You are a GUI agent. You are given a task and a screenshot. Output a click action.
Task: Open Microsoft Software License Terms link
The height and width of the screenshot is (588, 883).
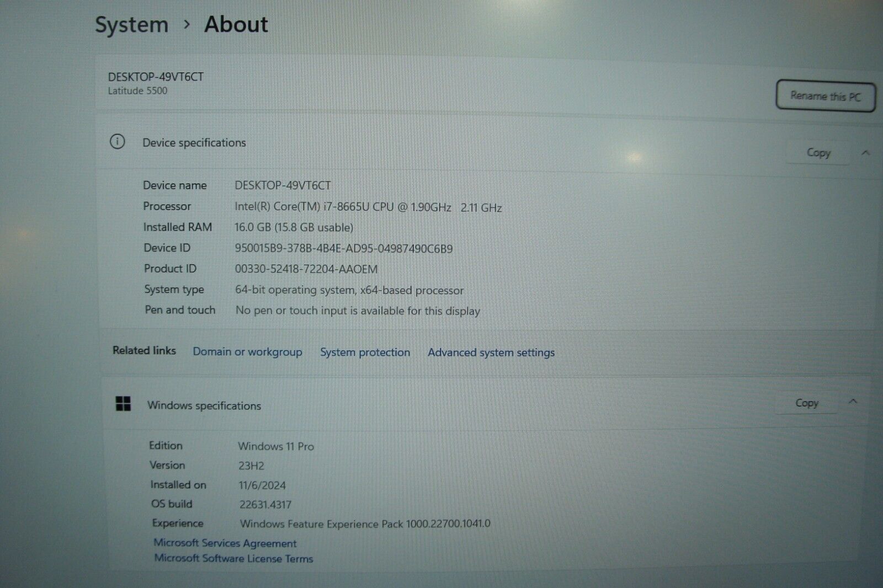pos(233,558)
